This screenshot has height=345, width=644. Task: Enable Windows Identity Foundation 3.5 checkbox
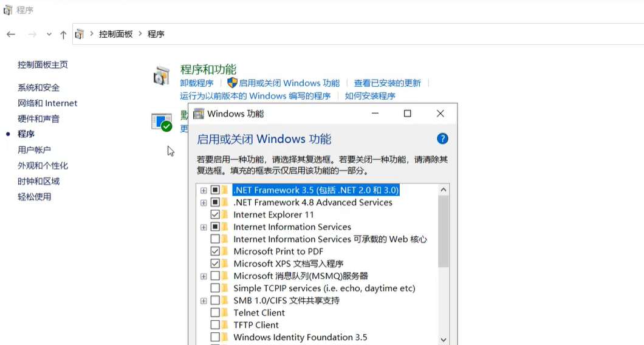(215, 337)
